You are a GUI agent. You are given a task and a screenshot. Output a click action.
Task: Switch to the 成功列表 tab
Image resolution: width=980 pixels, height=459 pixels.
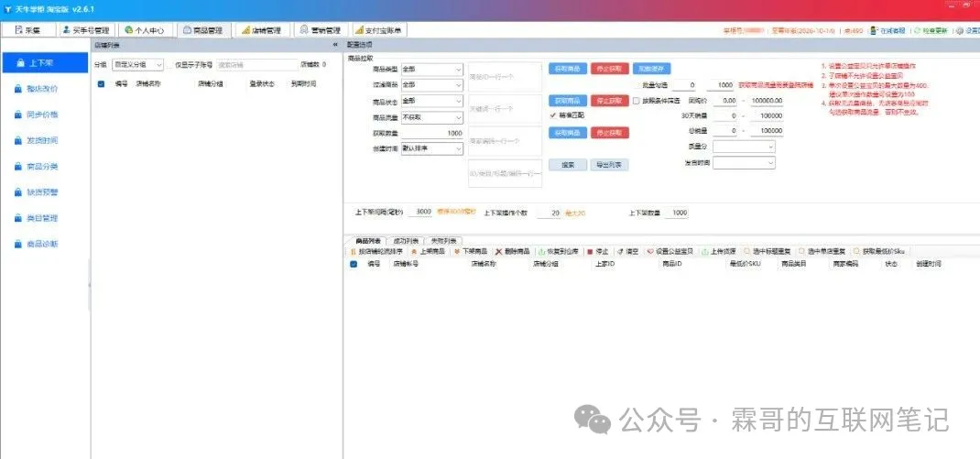[407, 240]
